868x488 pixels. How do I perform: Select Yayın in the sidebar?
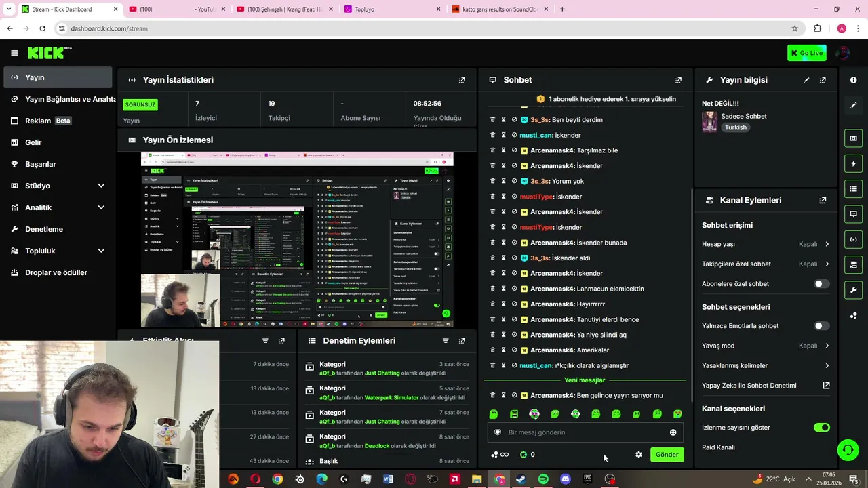point(58,77)
